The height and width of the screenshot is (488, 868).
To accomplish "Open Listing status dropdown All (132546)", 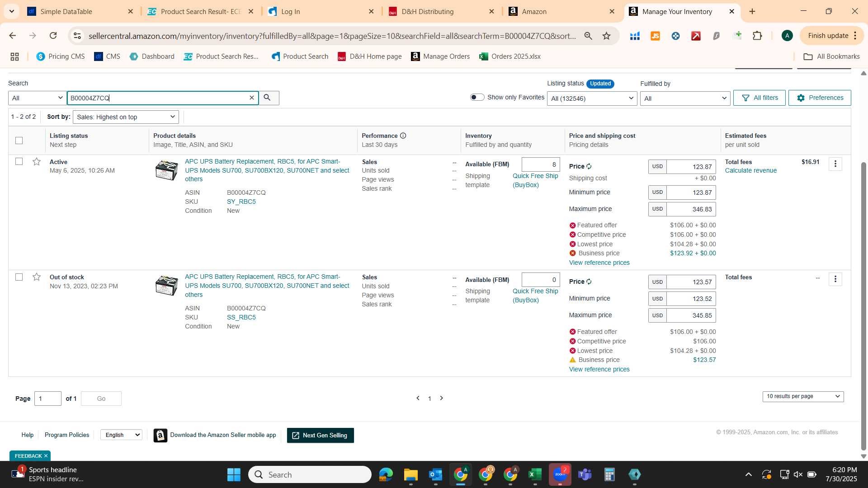I will tap(592, 99).
